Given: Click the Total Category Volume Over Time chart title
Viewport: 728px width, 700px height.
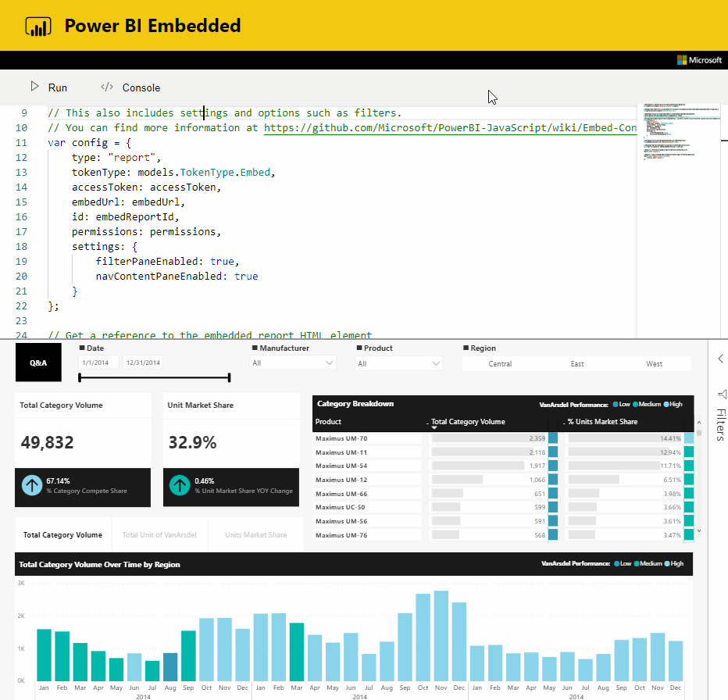Looking at the screenshot, I should (99, 564).
